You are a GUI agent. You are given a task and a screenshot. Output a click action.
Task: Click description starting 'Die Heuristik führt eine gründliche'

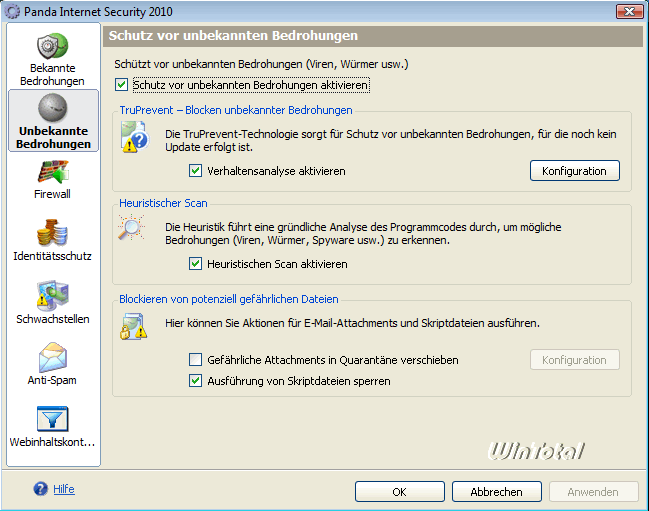363,233
